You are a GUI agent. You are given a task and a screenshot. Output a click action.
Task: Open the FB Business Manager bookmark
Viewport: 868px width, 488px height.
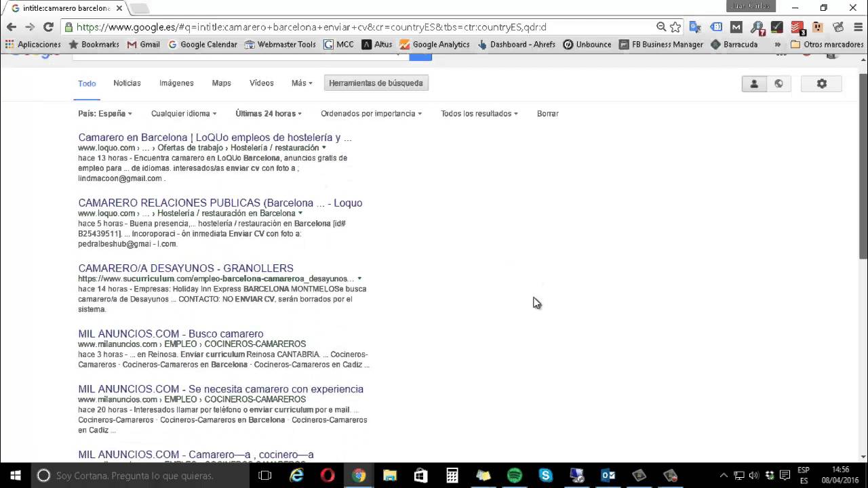click(660, 45)
